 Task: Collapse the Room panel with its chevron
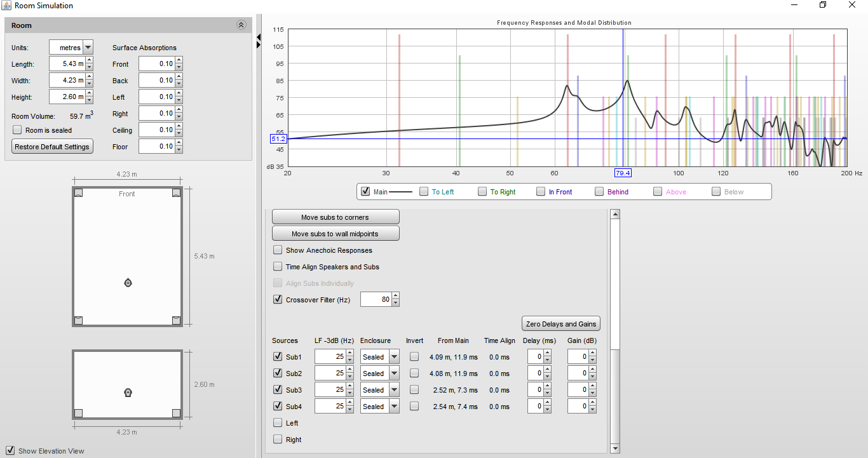point(241,25)
